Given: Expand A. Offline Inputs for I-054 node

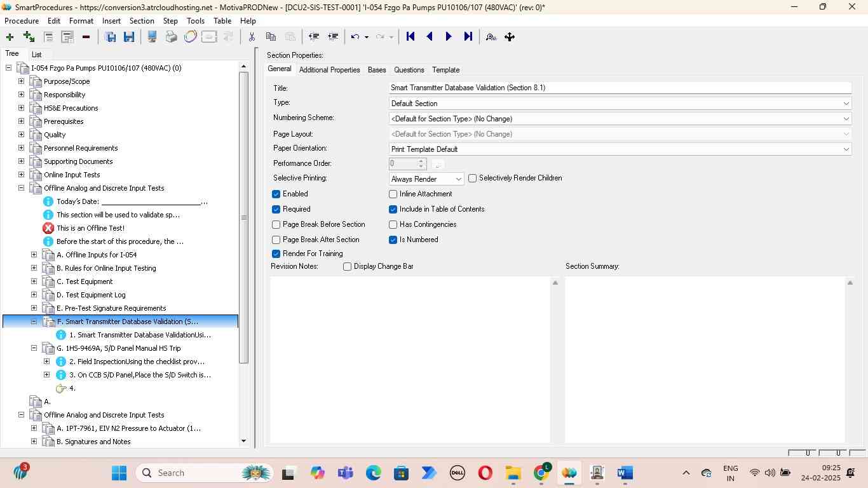Looking at the screenshot, I should click(x=34, y=255).
